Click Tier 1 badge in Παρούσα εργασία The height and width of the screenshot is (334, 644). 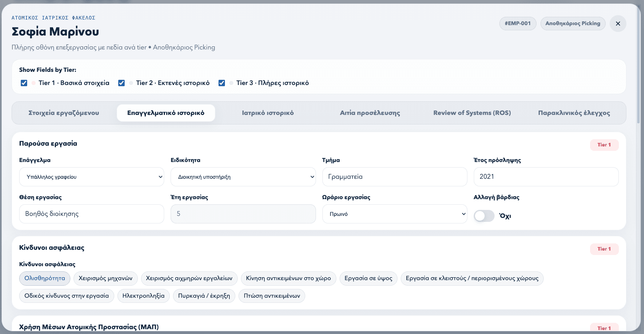604,145
